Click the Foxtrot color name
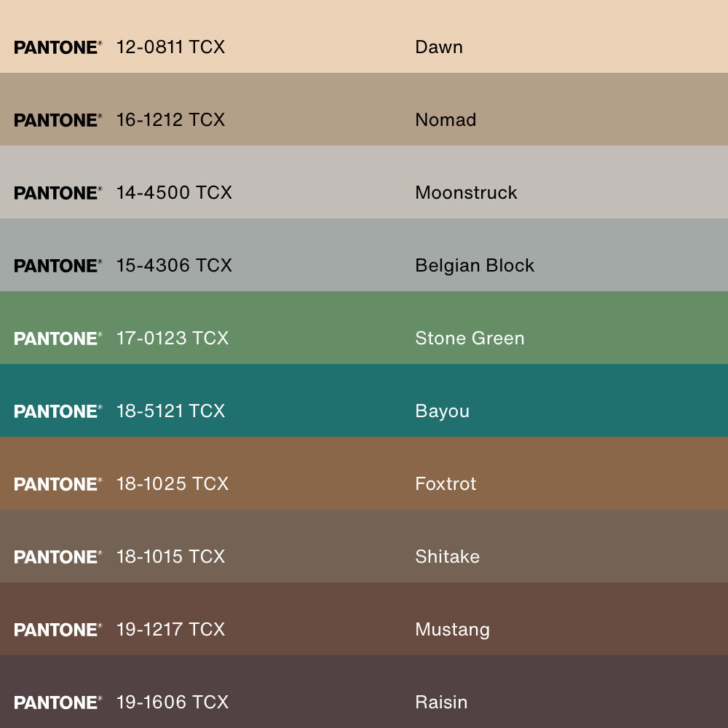Screen dimensions: 728x728 point(446,484)
